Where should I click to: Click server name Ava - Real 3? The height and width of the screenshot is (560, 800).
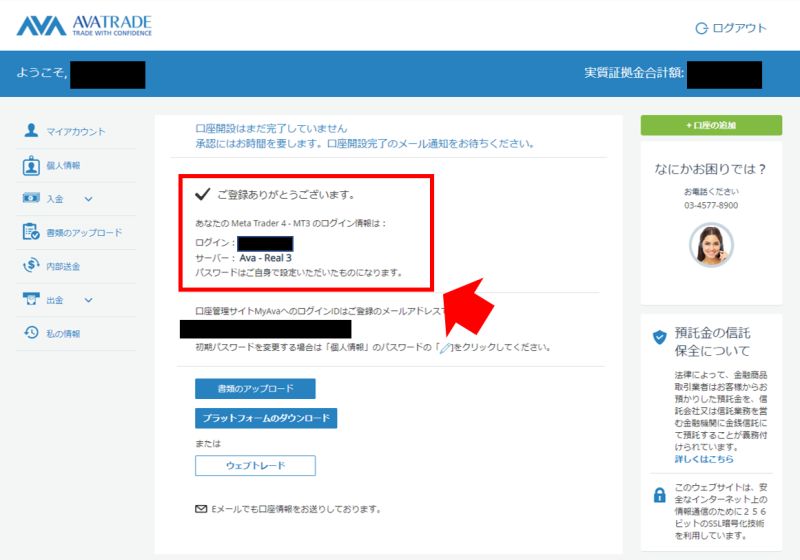265,258
